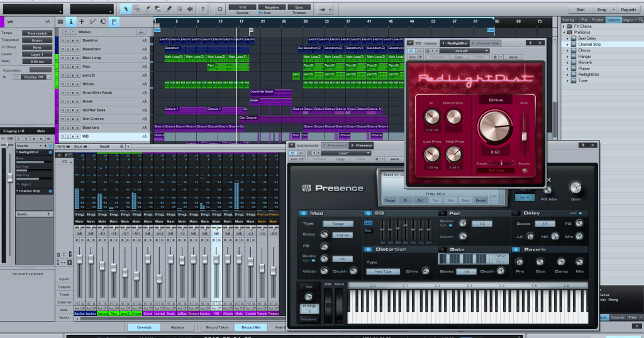
Task: Click the Marker track note-symbol button
Action: click(x=140, y=32)
